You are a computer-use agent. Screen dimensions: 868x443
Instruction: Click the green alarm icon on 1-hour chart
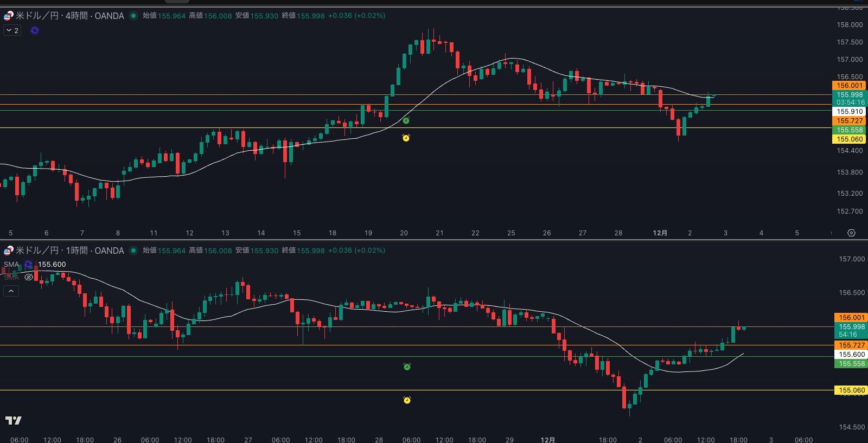coord(407,367)
